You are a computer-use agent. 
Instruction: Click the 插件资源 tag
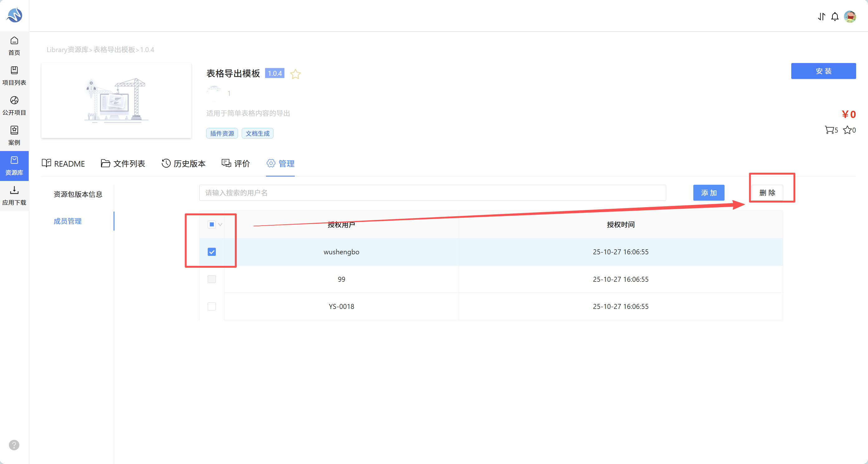[222, 134]
